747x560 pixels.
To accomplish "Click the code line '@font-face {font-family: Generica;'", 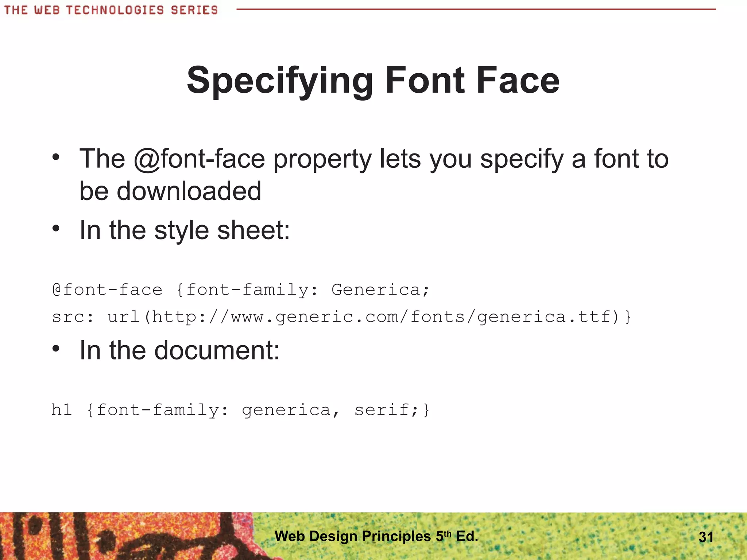I will click(x=241, y=290).
